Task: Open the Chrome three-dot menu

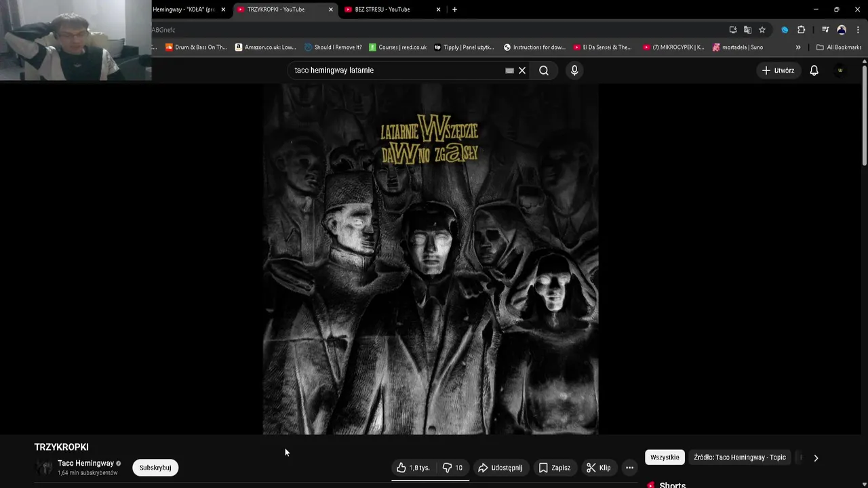Action: 858,30
